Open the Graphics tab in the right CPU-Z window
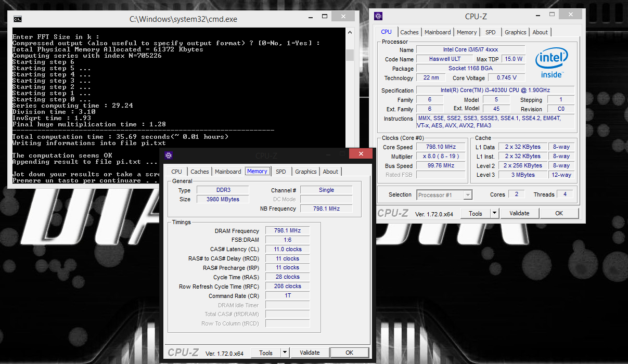This screenshot has width=628, height=364. point(516,32)
